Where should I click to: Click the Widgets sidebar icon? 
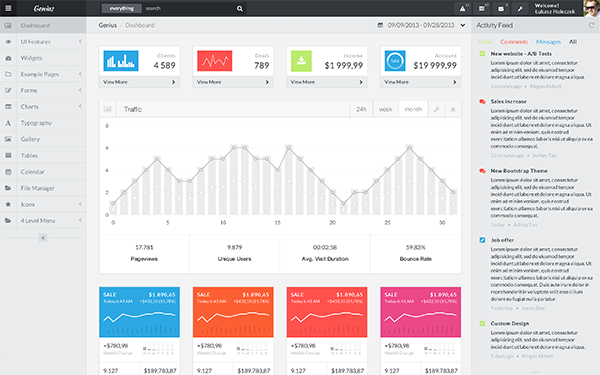click(x=8, y=58)
